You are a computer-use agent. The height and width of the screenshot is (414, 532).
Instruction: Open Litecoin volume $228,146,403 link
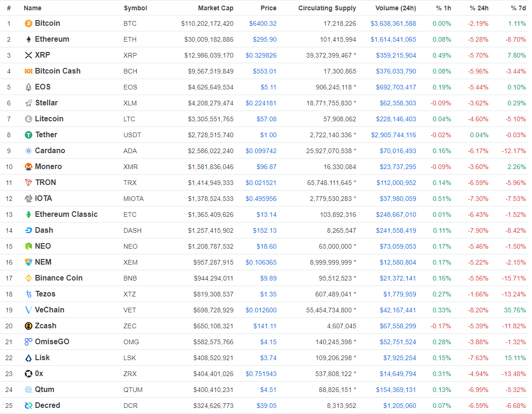click(x=396, y=119)
